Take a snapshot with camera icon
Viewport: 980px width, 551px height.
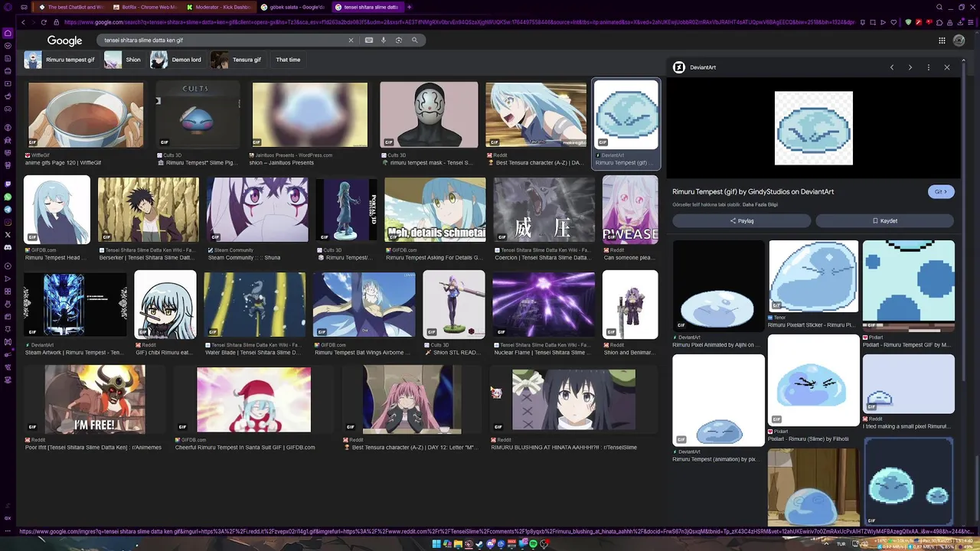[x=873, y=22]
